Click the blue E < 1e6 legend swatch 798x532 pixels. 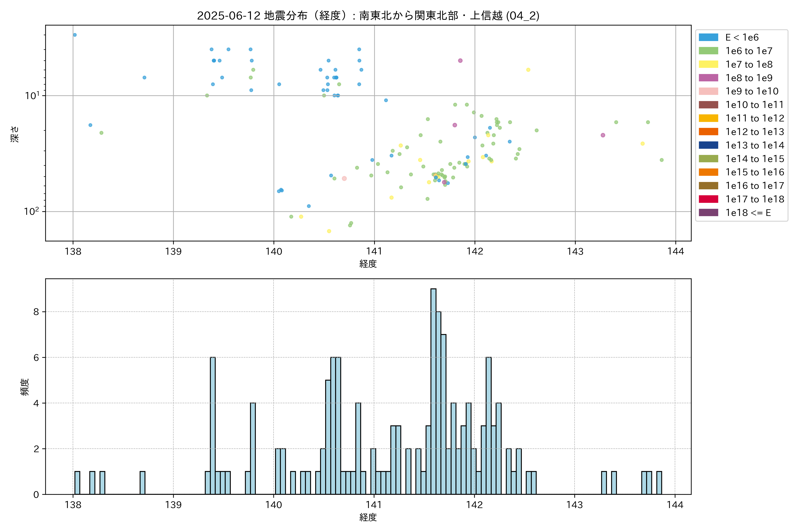tap(708, 37)
